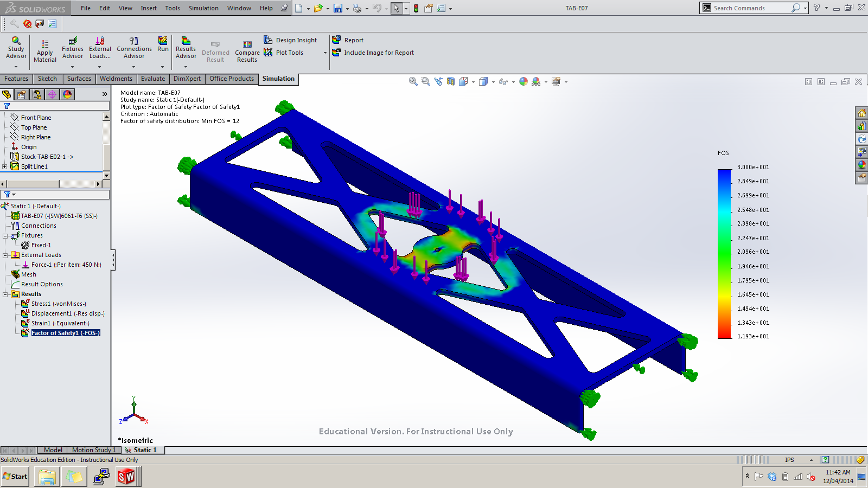
Task: Open Plot Tools in Simulation ribbon
Action: pos(288,52)
